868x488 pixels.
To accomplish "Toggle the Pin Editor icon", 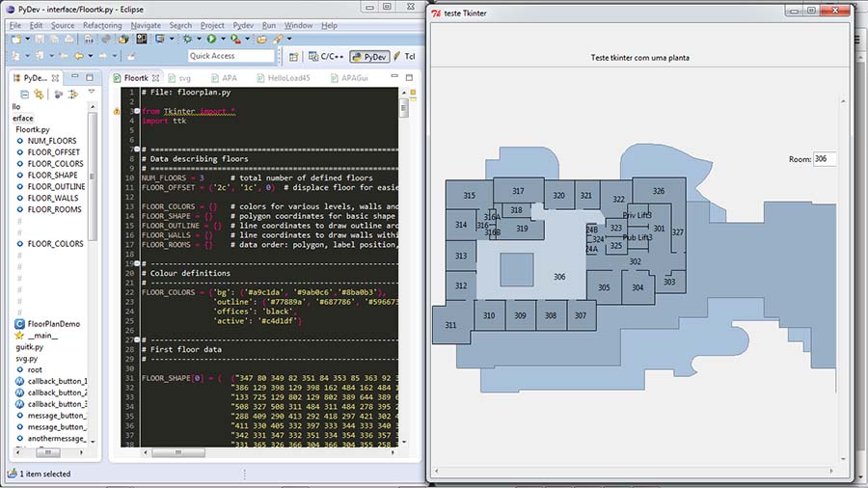I will pos(131,56).
